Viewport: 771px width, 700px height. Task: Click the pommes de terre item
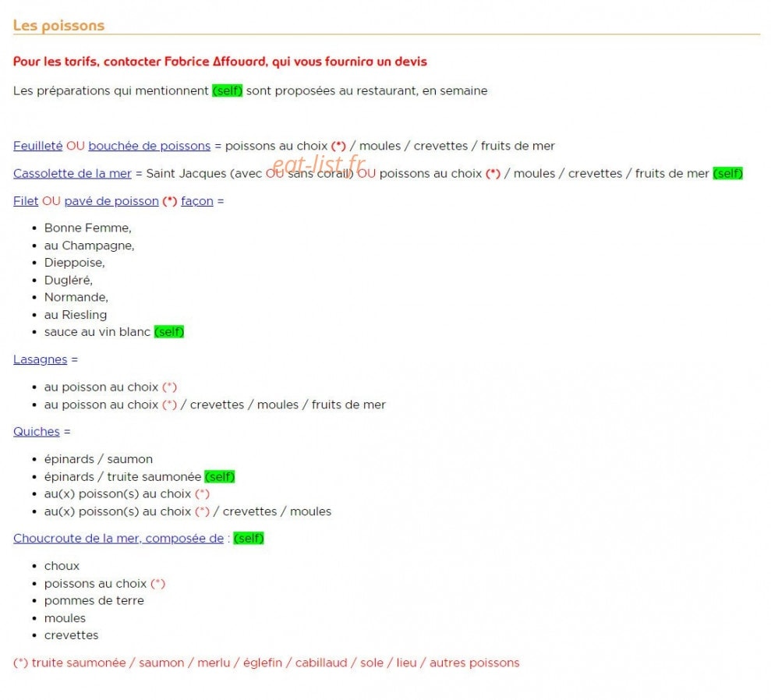pyautogui.click(x=94, y=601)
